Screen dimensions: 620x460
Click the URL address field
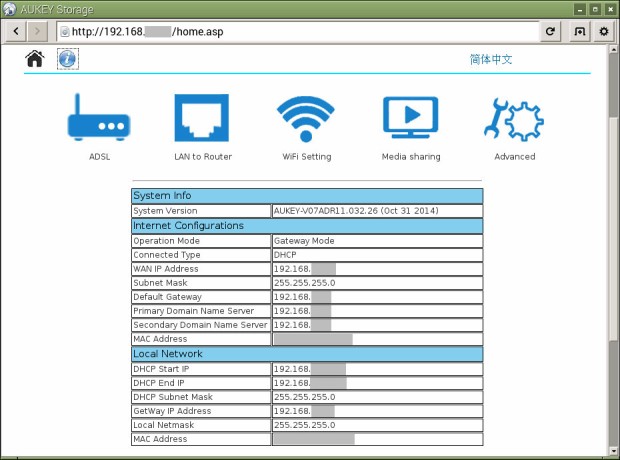tap(298, 31)
